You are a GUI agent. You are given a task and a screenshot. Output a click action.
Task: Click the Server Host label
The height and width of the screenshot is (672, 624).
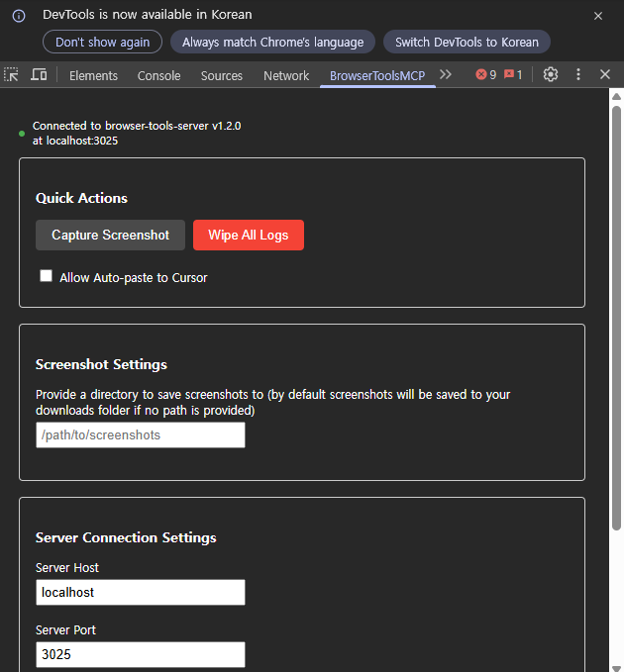67,567
